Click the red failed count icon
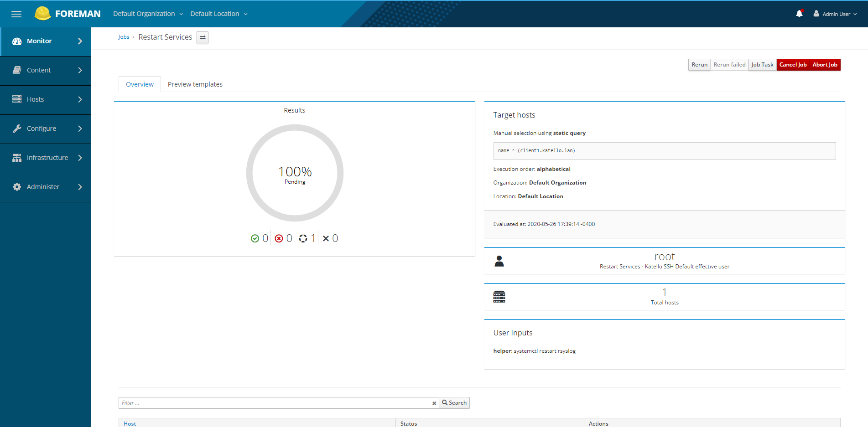The image size is (868, 427). tap(279, 238)
